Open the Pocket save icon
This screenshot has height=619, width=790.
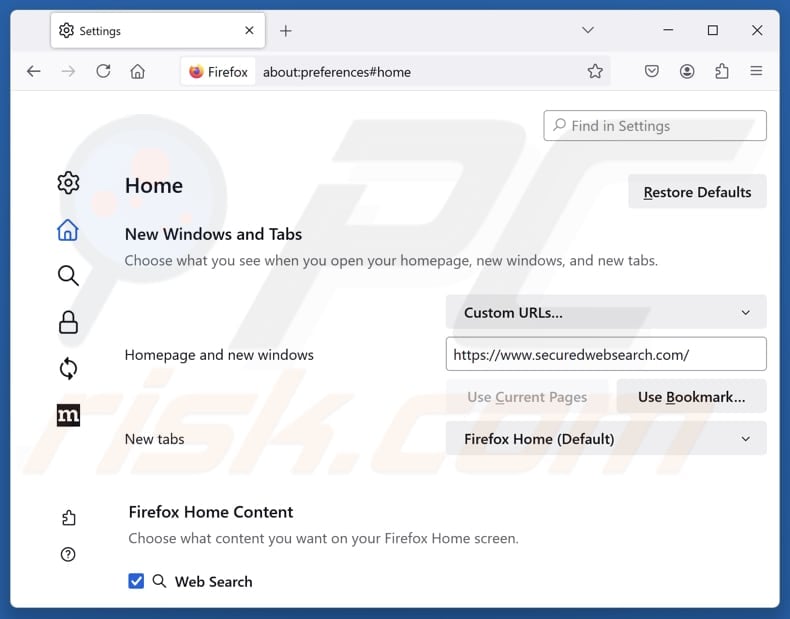click(x=651, y=71)
